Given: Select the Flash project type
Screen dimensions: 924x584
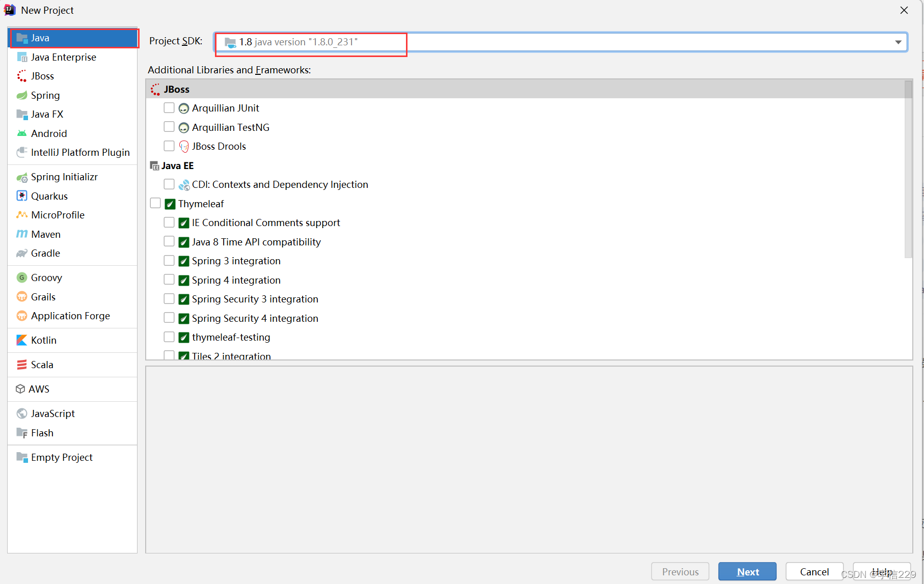Looking at the screenshot, I should (72, 433).
